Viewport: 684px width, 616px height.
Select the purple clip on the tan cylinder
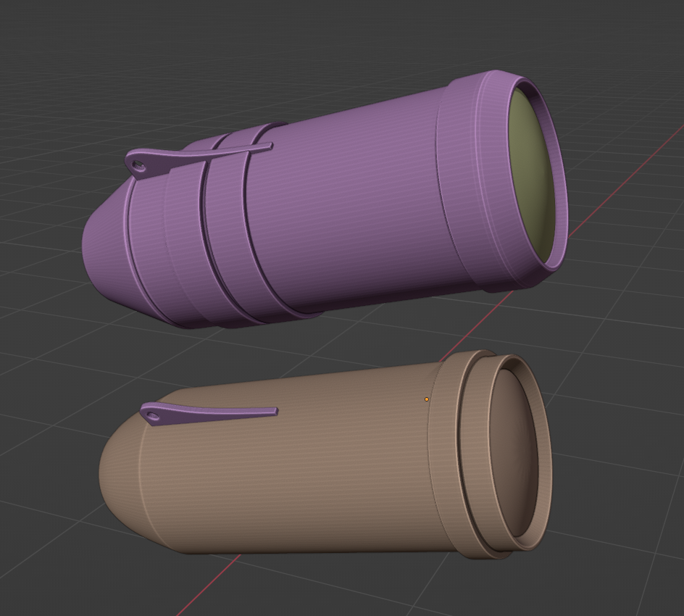209,415
